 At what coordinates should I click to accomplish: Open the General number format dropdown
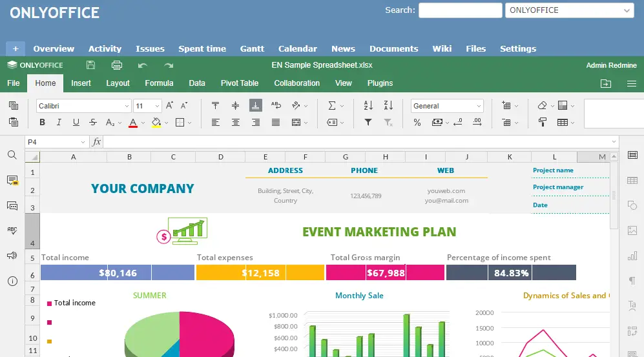479,106
